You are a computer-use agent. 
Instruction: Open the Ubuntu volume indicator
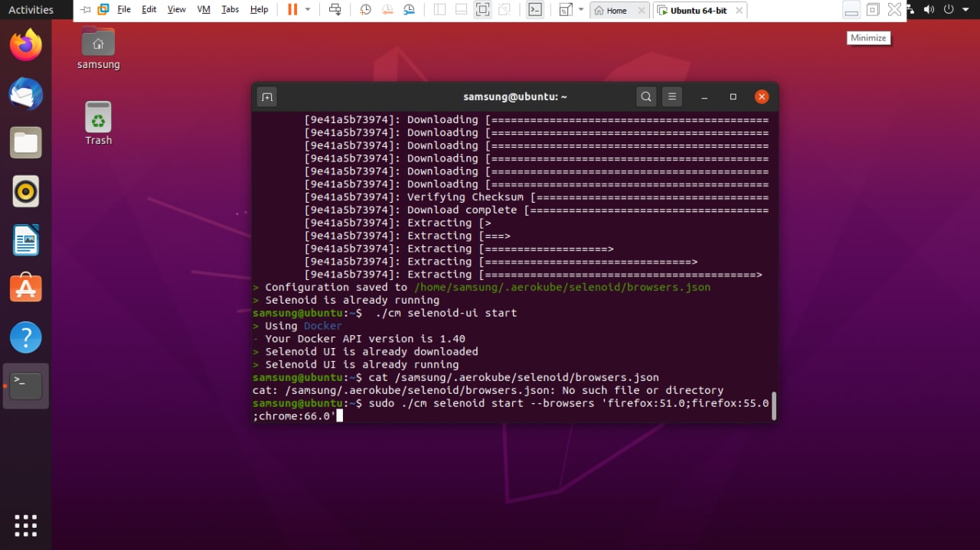(929, 10)
